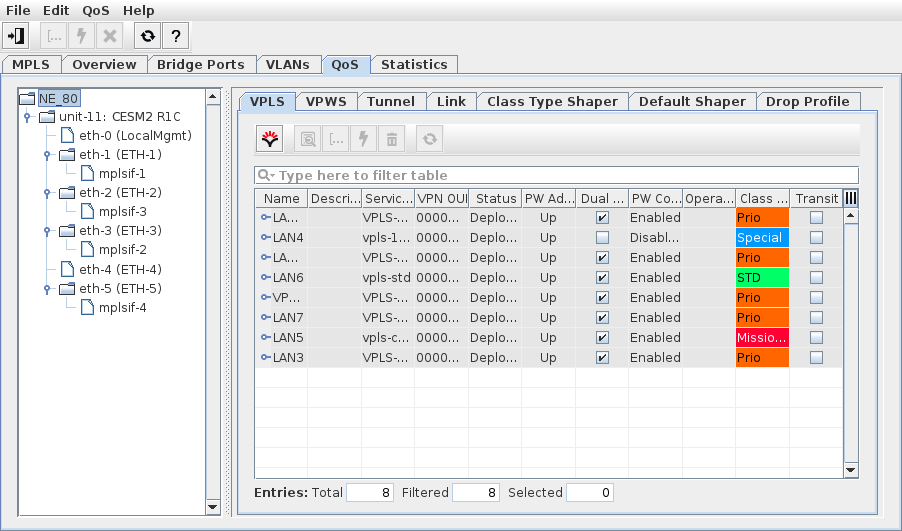This screenshot has height=531, width=902.
Task: Click the green STD class cell for LAN6
Action: (x=762, y=278)
